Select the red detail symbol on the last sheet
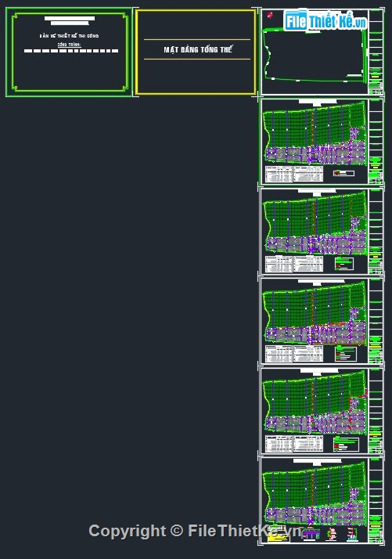 pos(332,534)
